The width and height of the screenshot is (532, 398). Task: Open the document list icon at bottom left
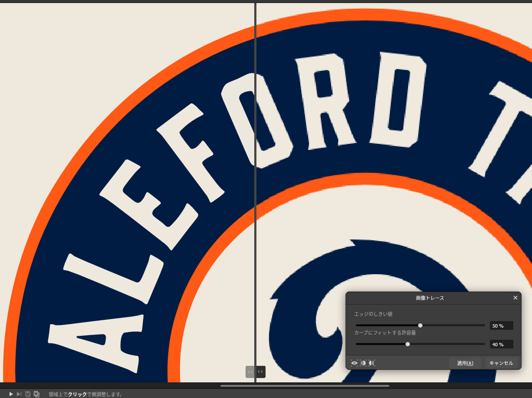click(27, 394)
